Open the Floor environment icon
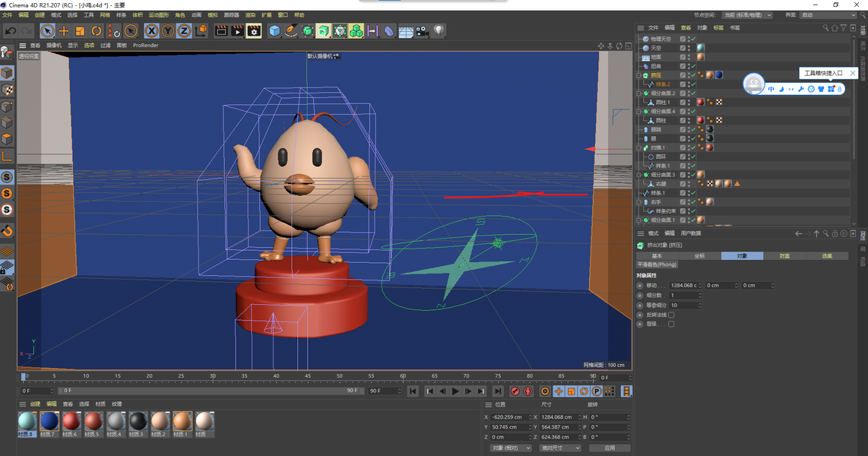 (x=406, y=32)
